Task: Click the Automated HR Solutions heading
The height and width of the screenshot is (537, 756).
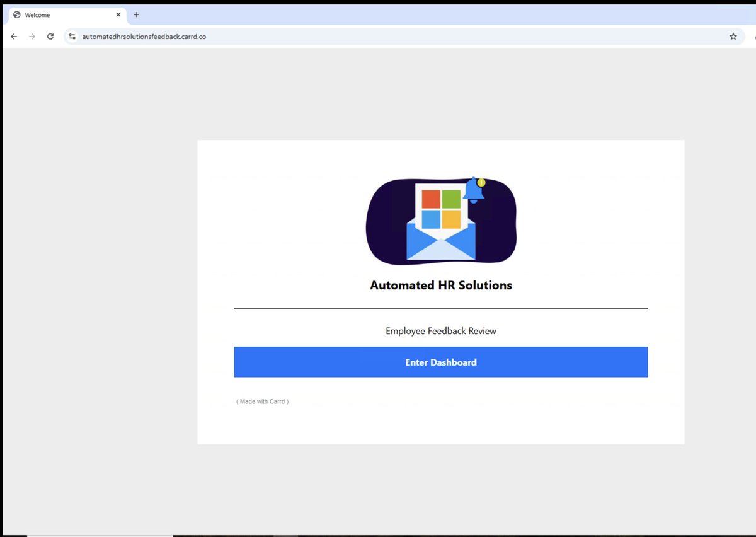Action: click(441, 285)
